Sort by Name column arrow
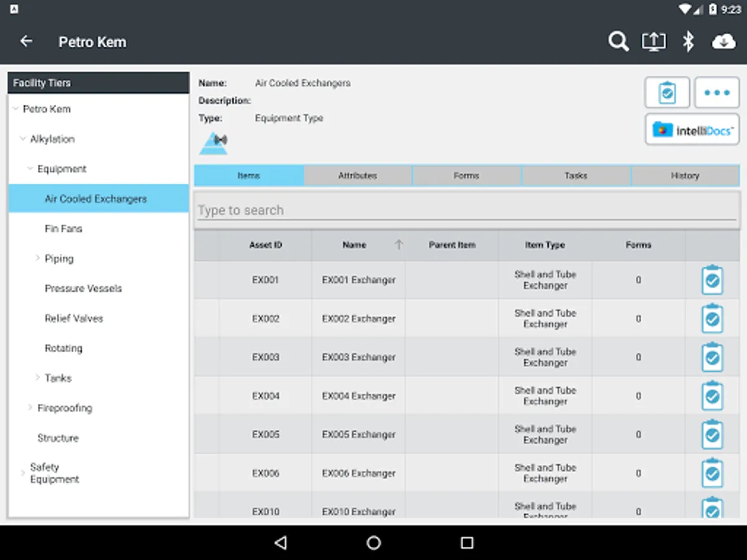 pyautogui.click(x=399, y=245)
